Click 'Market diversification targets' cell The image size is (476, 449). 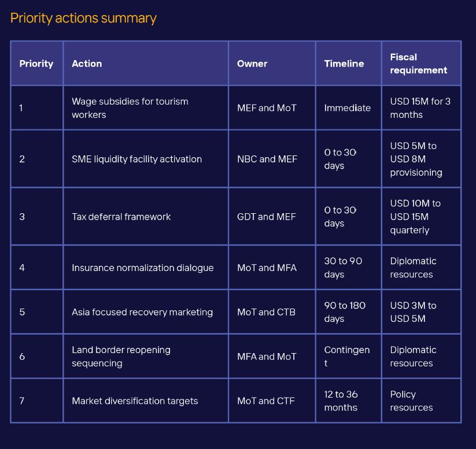(x=135, y=401)
